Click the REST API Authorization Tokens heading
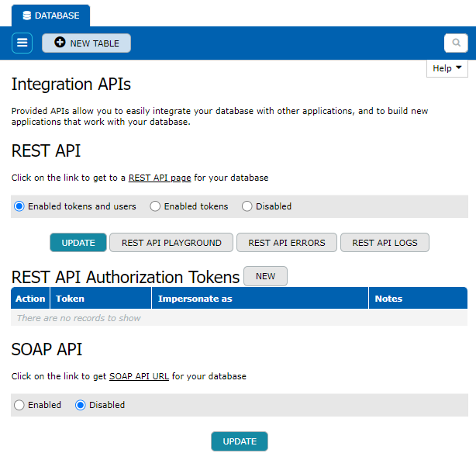 coord(126,277)
